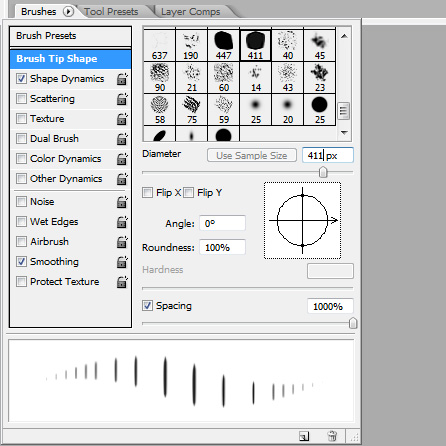
Task: Select the hard round 25 brush thumbnail
Action: (x=320, y=109)
